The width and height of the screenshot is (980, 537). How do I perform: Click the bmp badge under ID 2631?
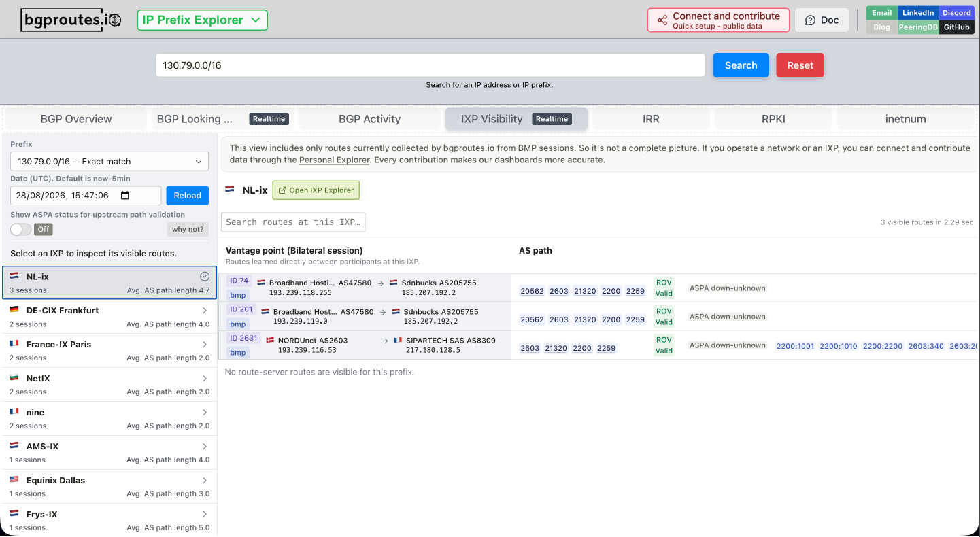(x=238, y=353)
